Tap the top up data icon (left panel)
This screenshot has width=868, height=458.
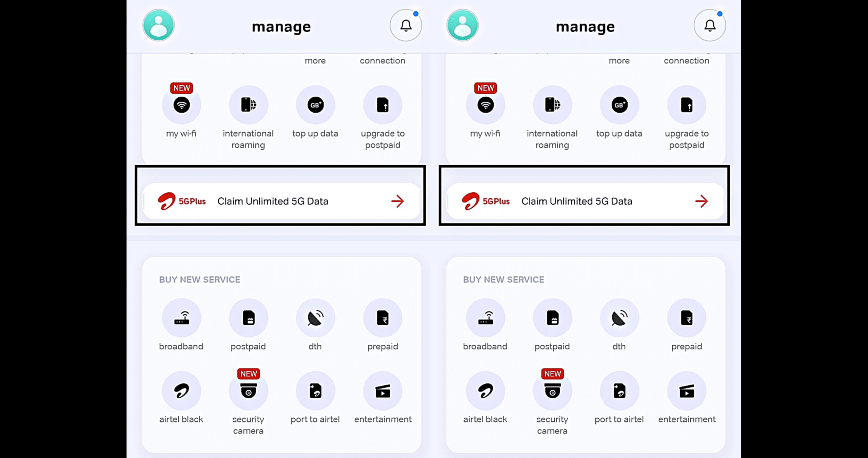click(x=315, y=104)
